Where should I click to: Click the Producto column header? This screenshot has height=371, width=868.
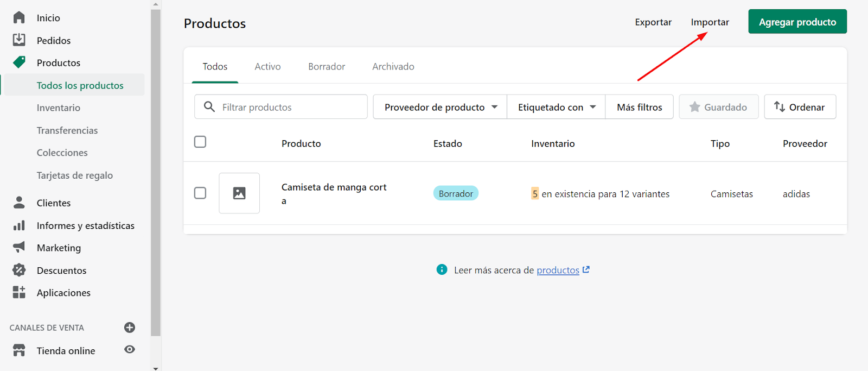click(x=301, y=143)
